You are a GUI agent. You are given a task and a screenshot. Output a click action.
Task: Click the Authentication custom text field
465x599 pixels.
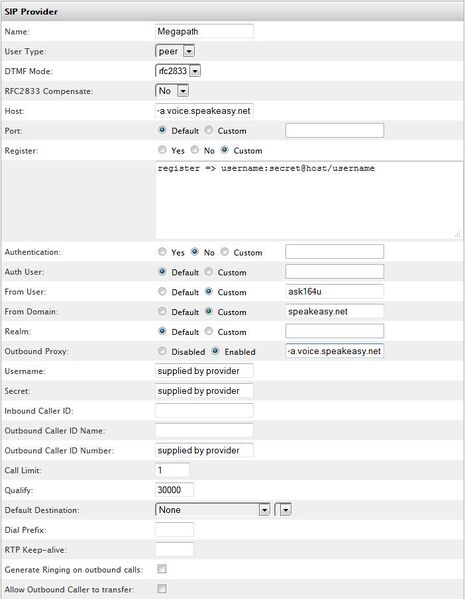click(x=334, y=251)
